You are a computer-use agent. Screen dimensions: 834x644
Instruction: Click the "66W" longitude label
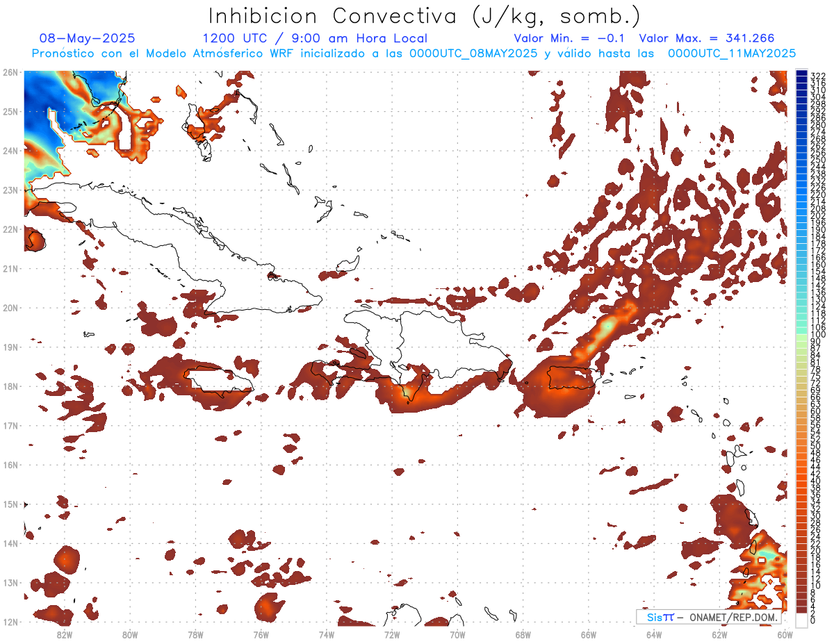(589, 634)
